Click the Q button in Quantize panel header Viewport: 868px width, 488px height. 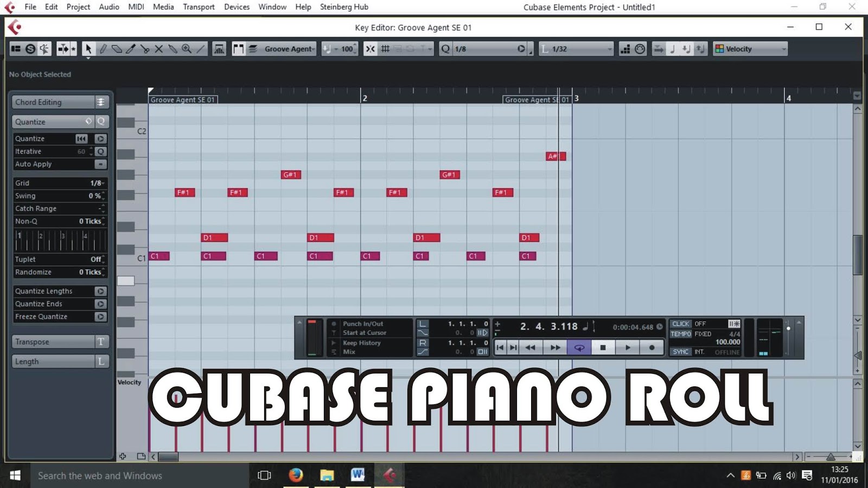101,122
